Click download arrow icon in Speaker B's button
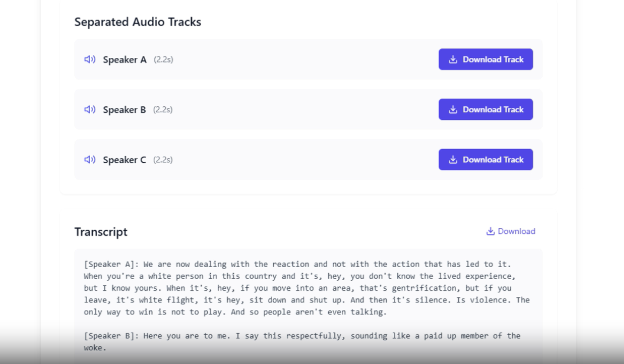The width and height of the screenshot is (624, 364). coord(453,110)
